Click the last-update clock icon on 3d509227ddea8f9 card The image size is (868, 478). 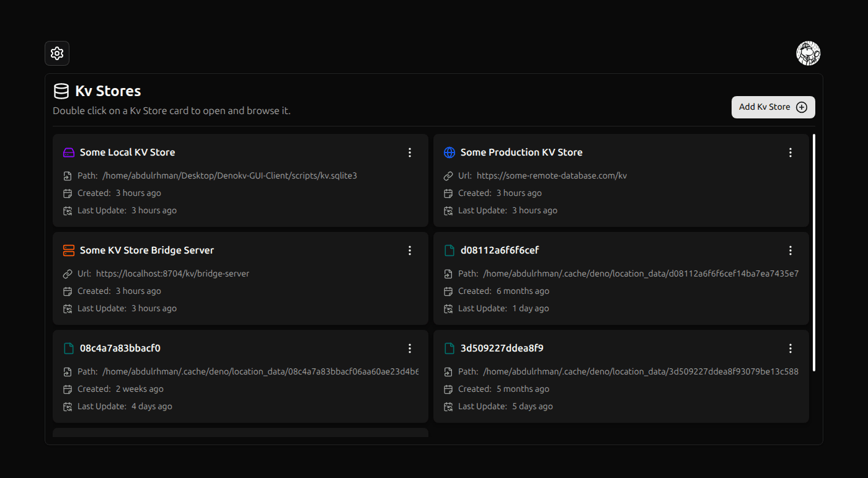[x=448, y=406]
